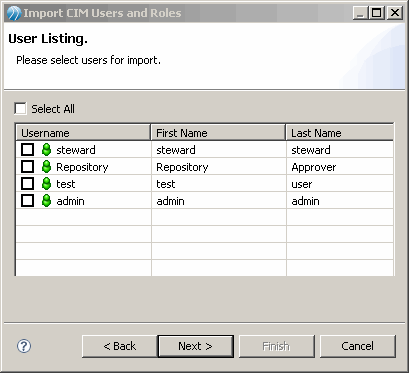The width and height of the screenshot is (409, 373).
Task: Select the username text 'steward'
Action: coord(76,150)
